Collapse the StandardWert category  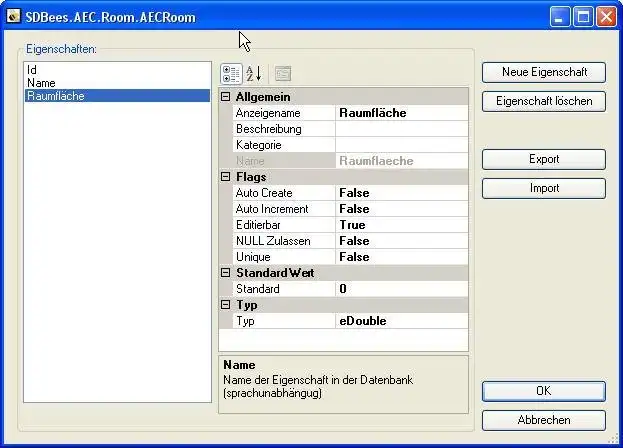tap(225, 273)
